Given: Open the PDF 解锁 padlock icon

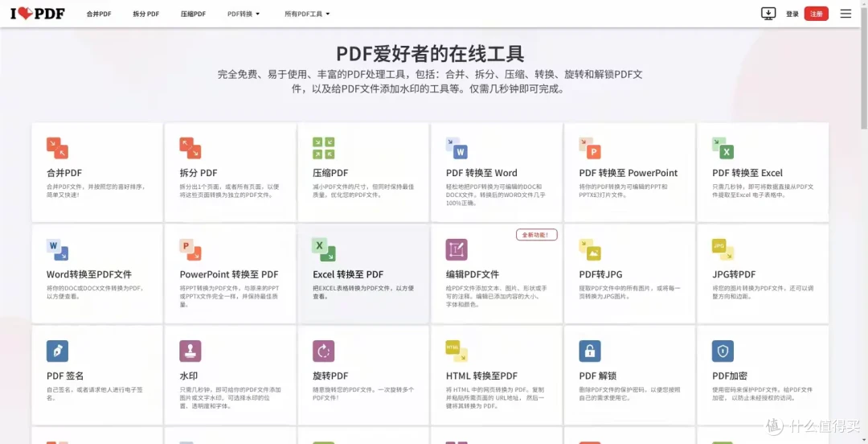Looking at the screenshot, I should click(590, 351).
